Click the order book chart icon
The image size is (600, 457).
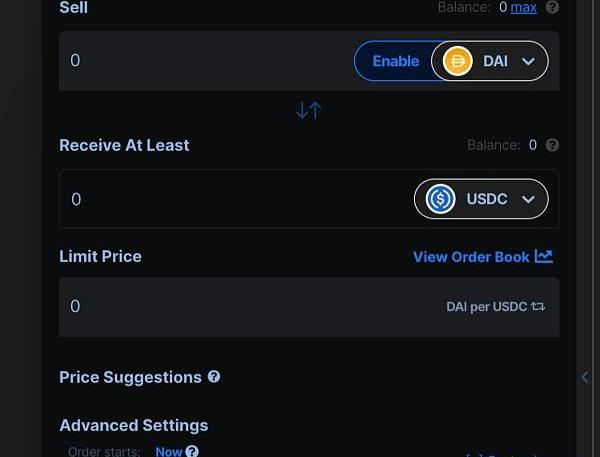(544, 256)
